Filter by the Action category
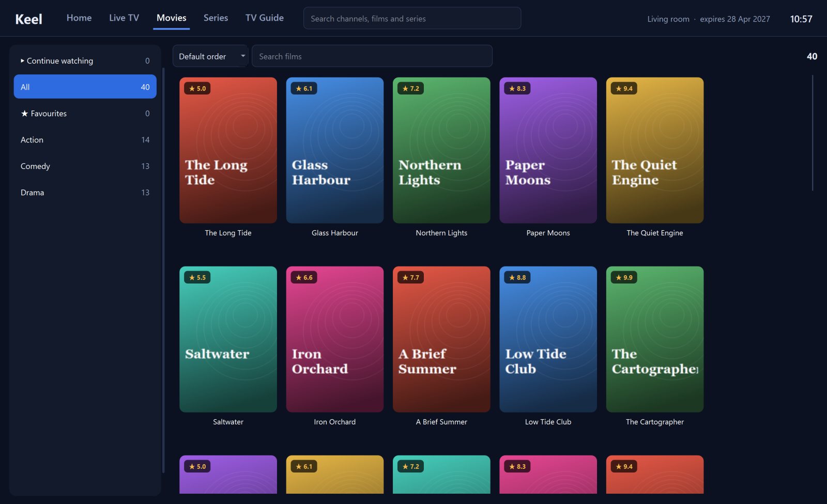The height and width of the screenshot is (504, 827). [85, 139]
